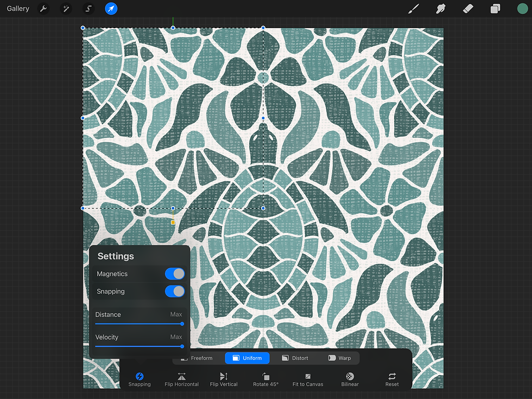Open the Smudge tool

440,8
